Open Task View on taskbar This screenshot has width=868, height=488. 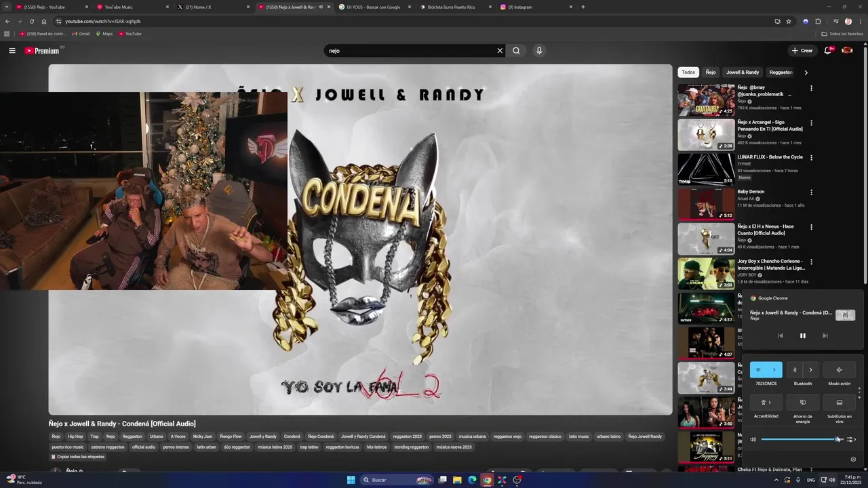[442, 480]
